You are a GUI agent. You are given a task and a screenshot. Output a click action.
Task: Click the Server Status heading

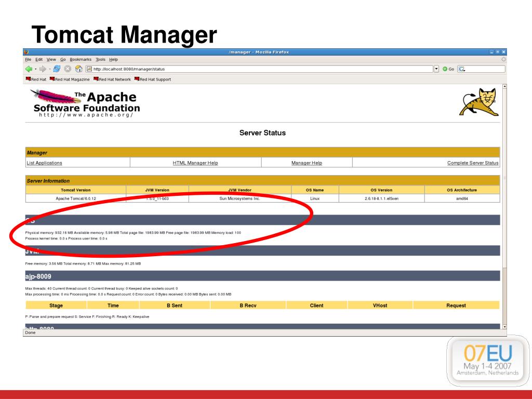pyautogui.click(x=262, y=132)
